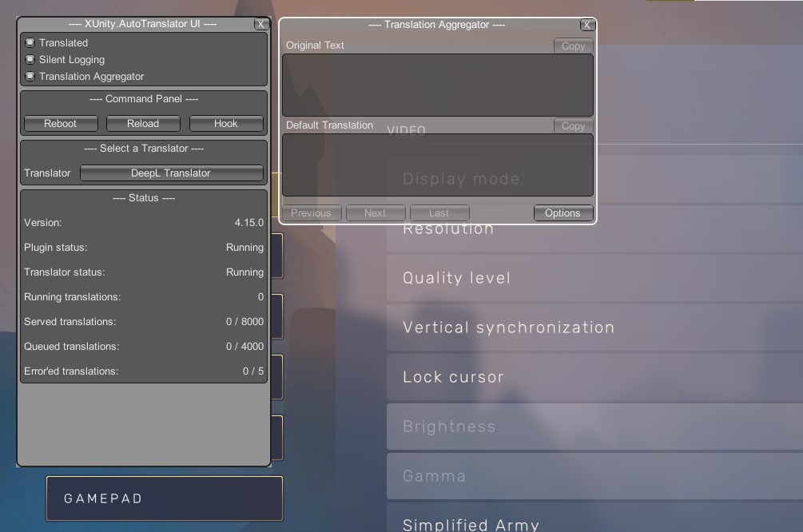Click in the Original Text box
Image resolution: width=803 pixels, height=532 pixels.
pyautogui.click(x=438, y=85)
